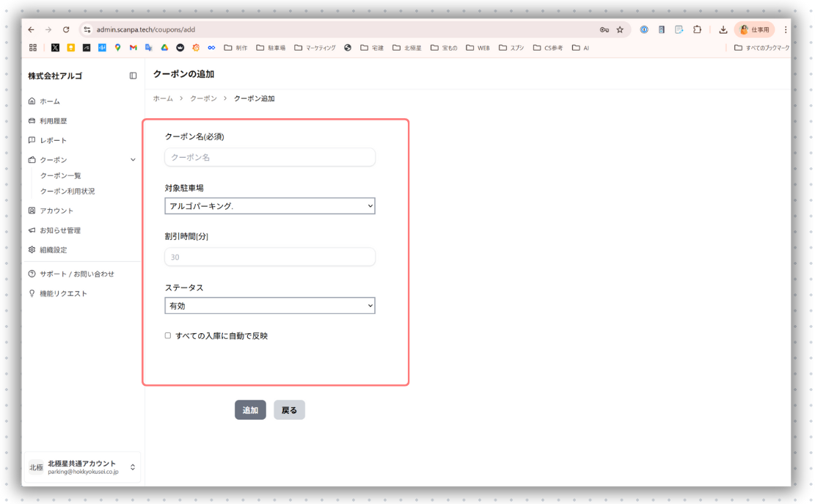Select クーポン一覧 in the sidebar
The width and height of the screenshot is (815, 504).
(61, 176)
